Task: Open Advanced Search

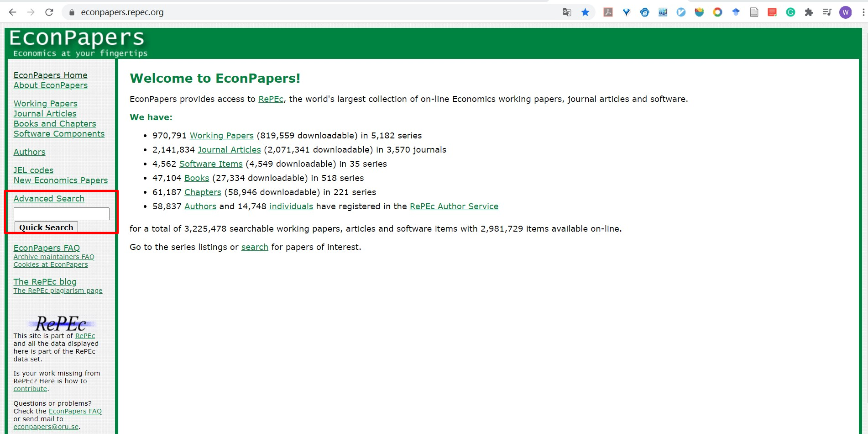Action: [49, 198]
